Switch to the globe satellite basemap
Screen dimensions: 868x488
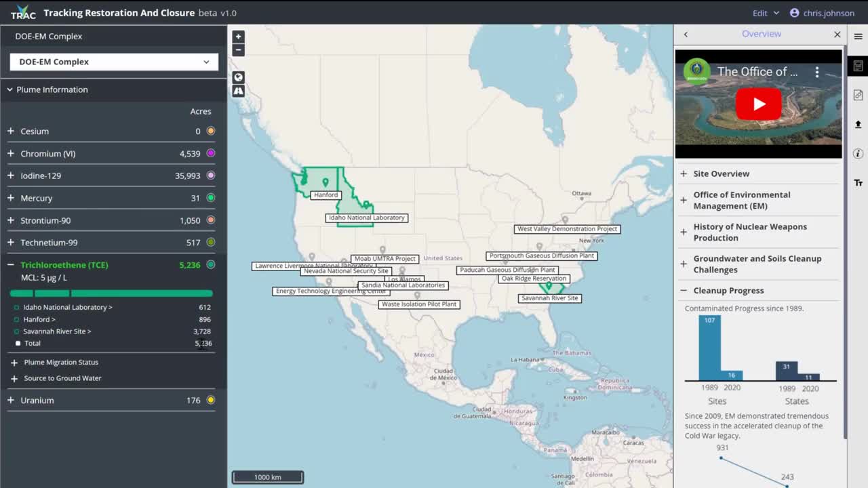coord(238,77)
